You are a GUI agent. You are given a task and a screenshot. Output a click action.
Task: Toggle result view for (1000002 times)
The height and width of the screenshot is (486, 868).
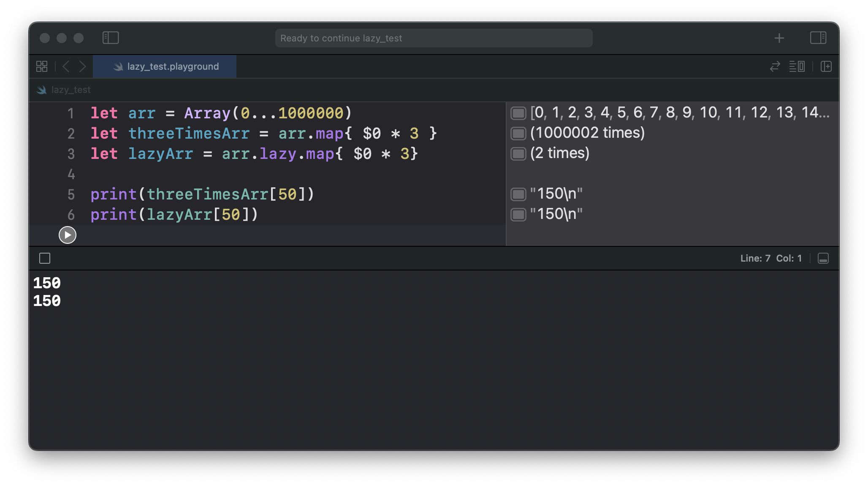(x=518, y=134)
